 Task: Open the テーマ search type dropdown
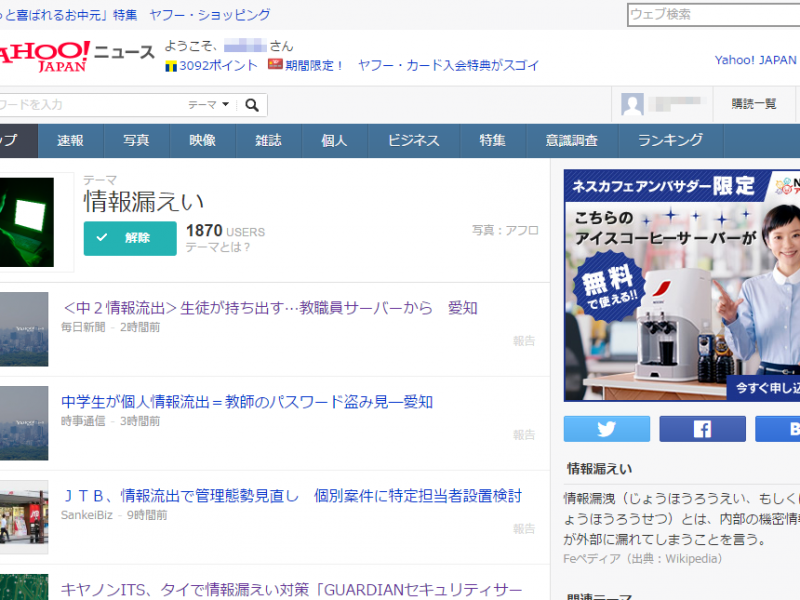[208, 105]
